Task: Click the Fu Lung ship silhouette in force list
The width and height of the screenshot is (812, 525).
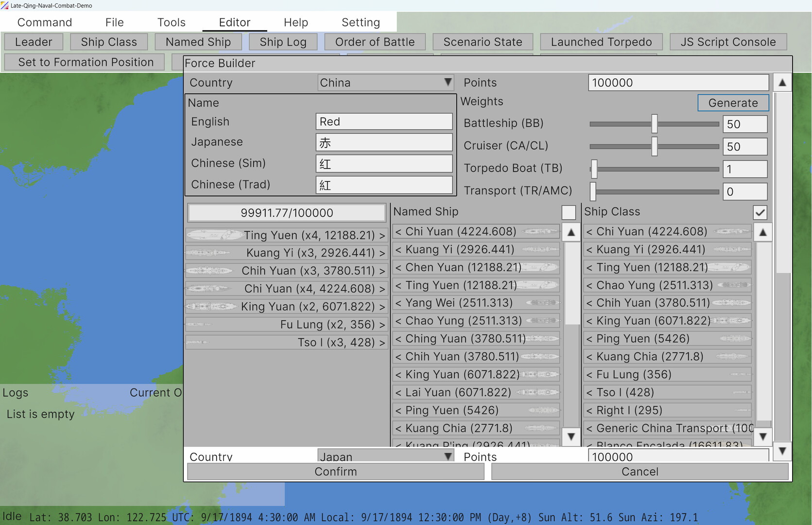Action: (199, 324)
